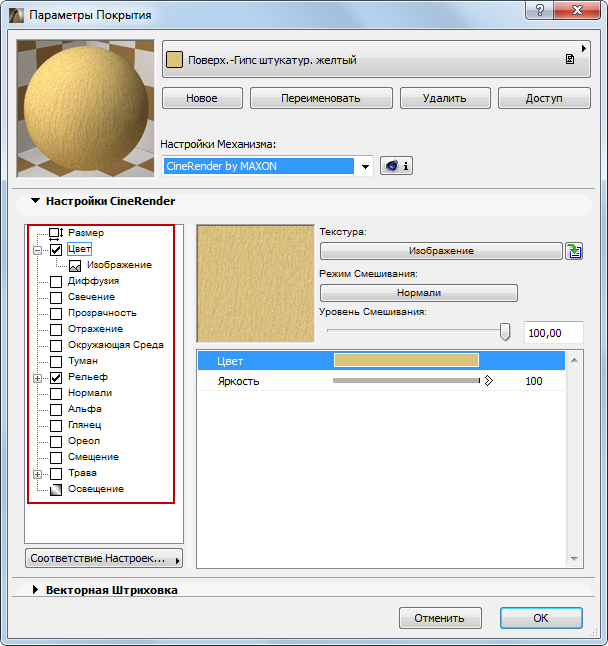
Task: Close the Параметры Покрытия dialog
Action: click(x=577, y=10)
